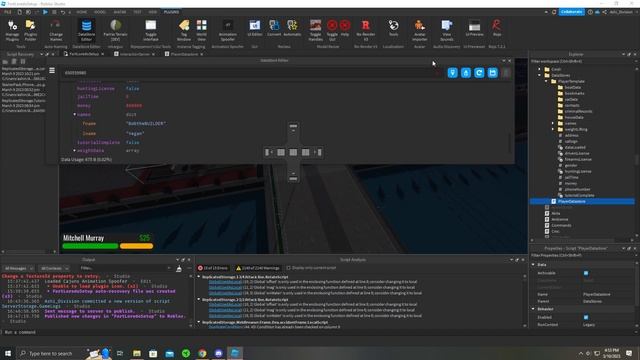Switch to the VIEW ribbon tab
This screenshot has width=640, height=360.
(153, 12)
